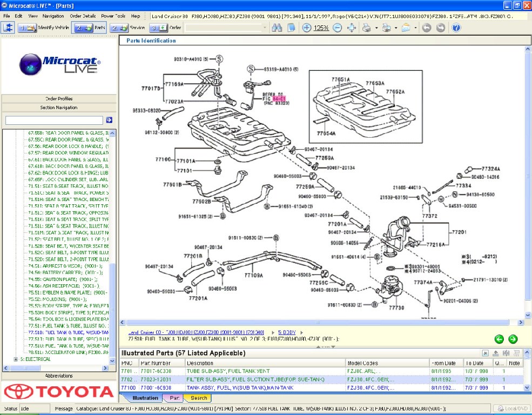This screenshot has height=415, width=532.
Task: Open the File menu
Action: [x=6, y=16]
